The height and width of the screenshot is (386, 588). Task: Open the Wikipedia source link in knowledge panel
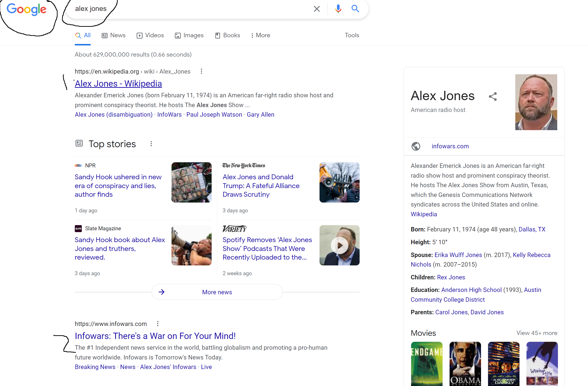pyautogui.click(x=424, y=214)
